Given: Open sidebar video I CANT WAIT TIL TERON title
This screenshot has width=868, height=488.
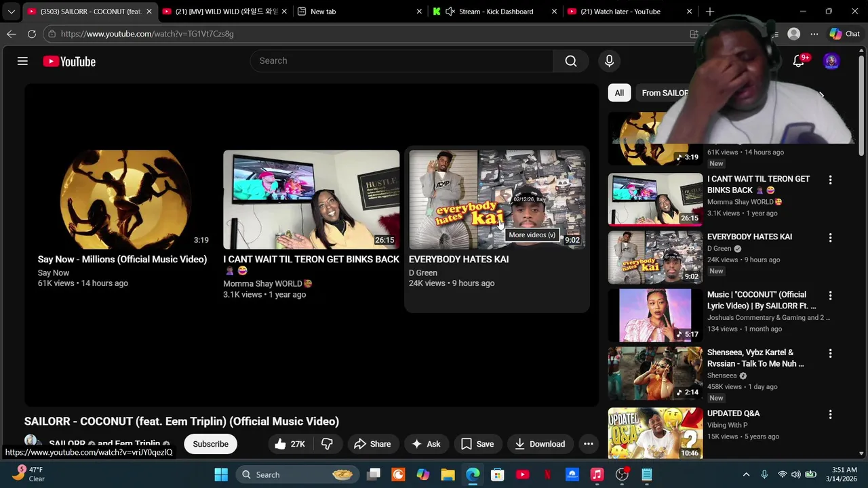Looking at the screenshot, I should pyautogui.click(x=758, y=184).
